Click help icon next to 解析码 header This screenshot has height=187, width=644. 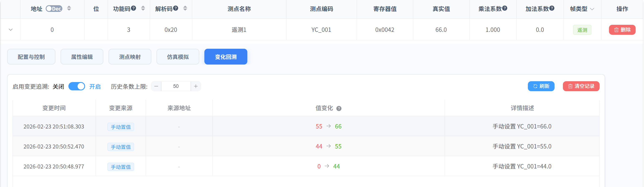pos(176,8)
